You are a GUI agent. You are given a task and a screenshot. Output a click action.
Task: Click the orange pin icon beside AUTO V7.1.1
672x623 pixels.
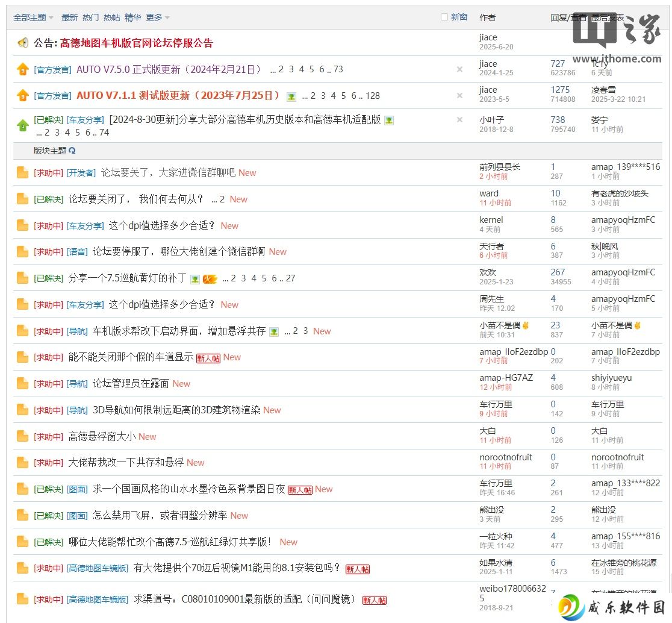(23, 96)
